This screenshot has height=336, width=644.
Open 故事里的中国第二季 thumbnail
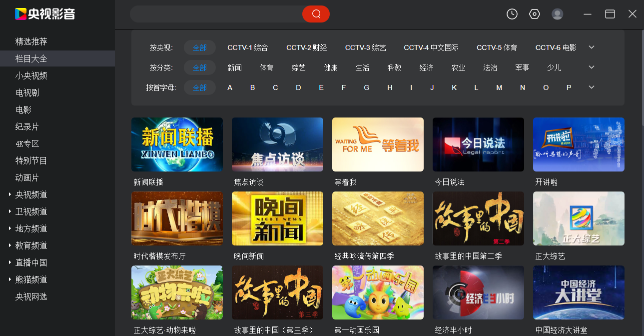tap(478, 218)
